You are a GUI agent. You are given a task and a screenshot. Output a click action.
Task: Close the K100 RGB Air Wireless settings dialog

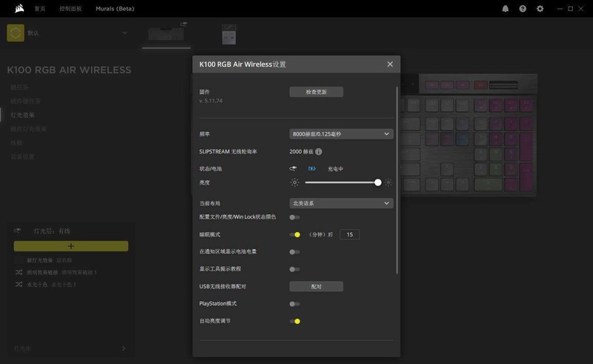(390, 64)
